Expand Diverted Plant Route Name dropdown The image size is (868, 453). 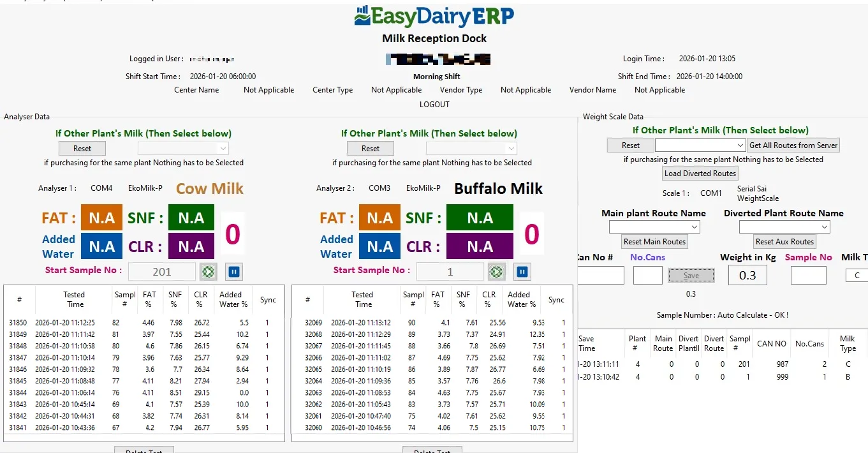click(x=784, y=226)
